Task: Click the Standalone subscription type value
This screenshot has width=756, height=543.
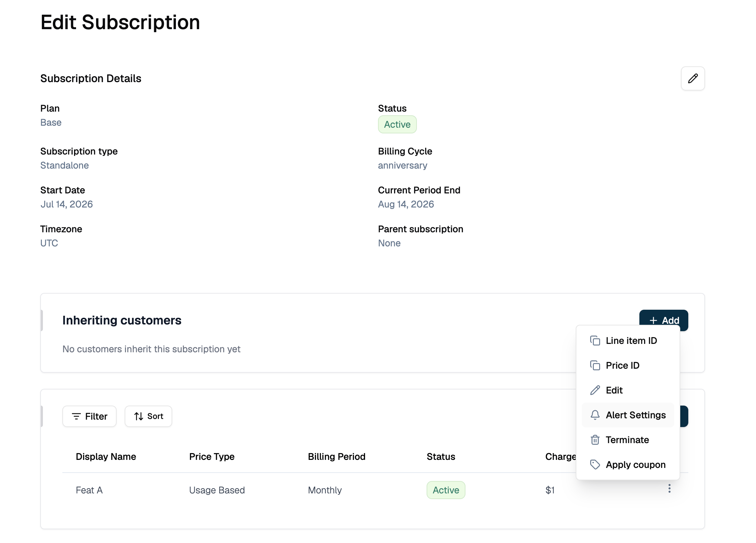Action: coord(65,165)
